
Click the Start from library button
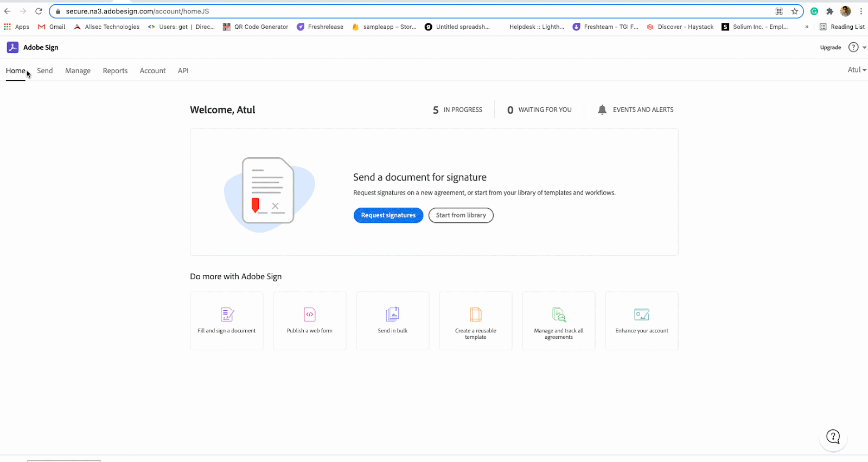click(x=461, y=215)
